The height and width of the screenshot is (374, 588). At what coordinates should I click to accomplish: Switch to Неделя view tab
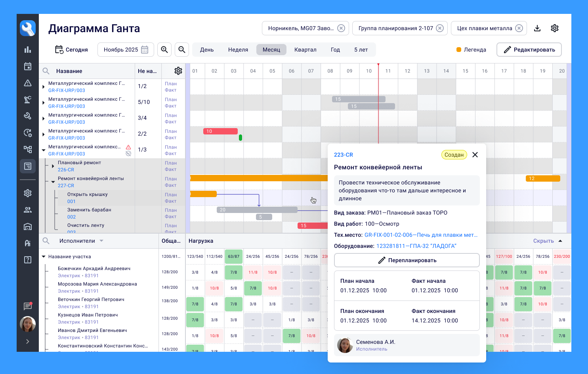tap(238, 50)
